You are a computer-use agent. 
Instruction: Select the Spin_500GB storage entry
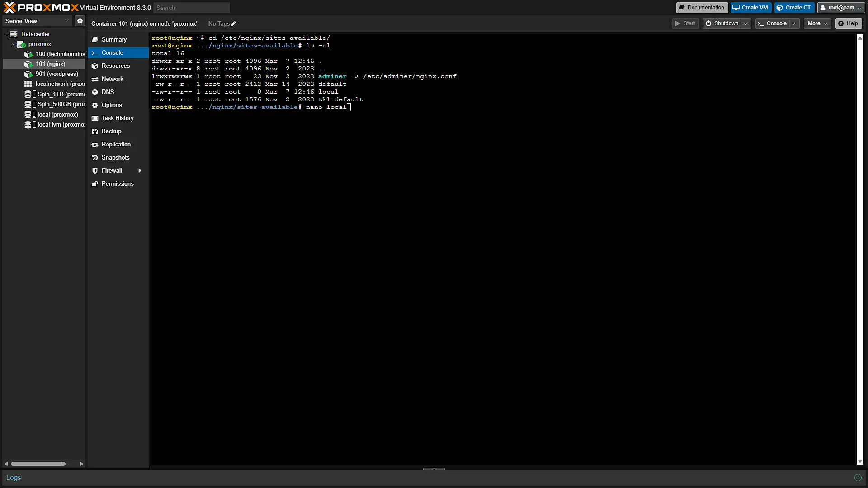pyautogui.click(x=55, y=104)
